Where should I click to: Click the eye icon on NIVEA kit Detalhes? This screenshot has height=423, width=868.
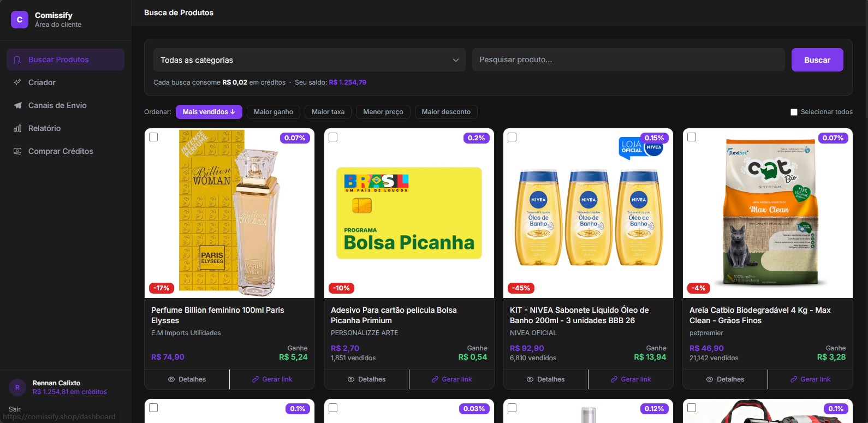coord(530,379)
